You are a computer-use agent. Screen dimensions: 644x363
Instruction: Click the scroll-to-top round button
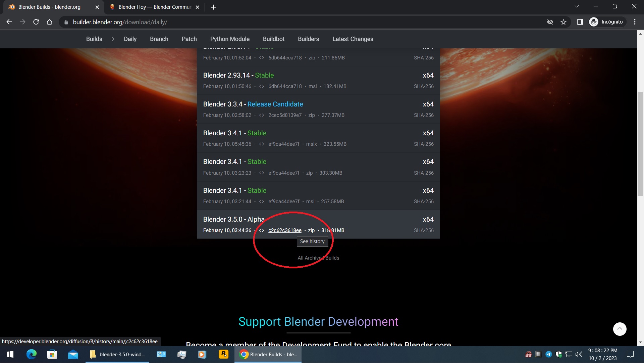[x=620, y=329]
